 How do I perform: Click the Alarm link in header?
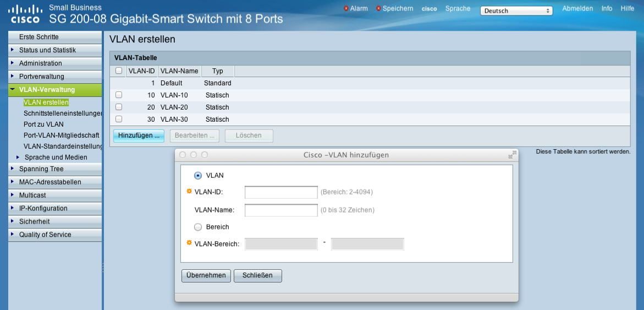[x=359, y=9]
